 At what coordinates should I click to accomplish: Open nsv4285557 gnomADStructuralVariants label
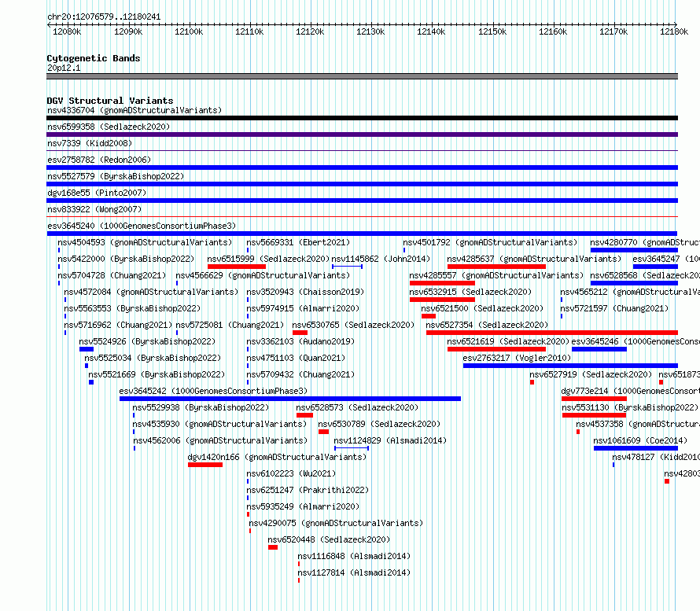496,275
